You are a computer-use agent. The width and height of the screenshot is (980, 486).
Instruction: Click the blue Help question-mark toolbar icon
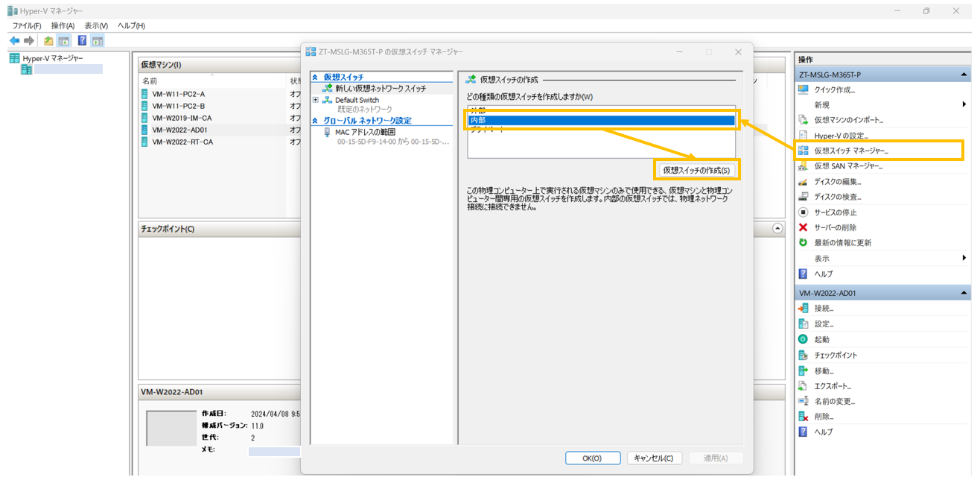pos(82,40)
